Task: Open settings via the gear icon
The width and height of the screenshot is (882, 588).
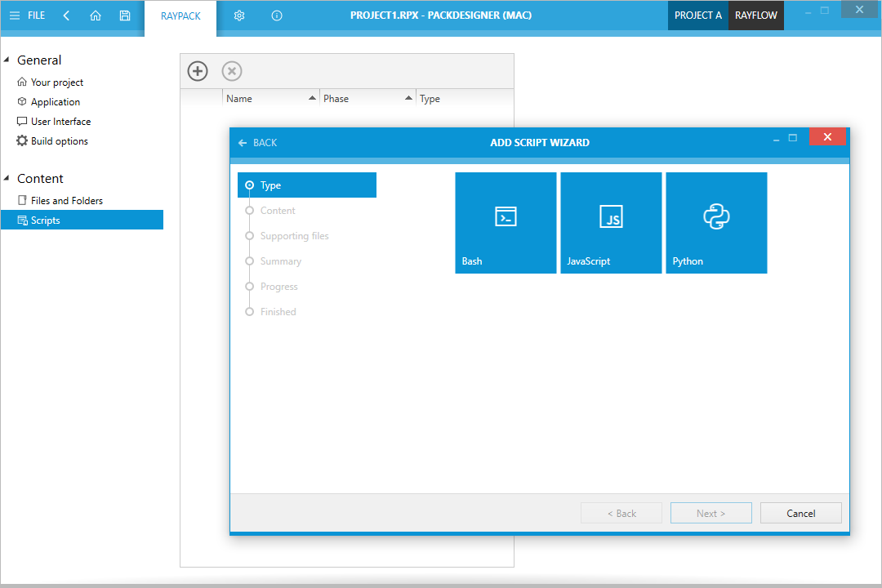Action: pos(239,16)
